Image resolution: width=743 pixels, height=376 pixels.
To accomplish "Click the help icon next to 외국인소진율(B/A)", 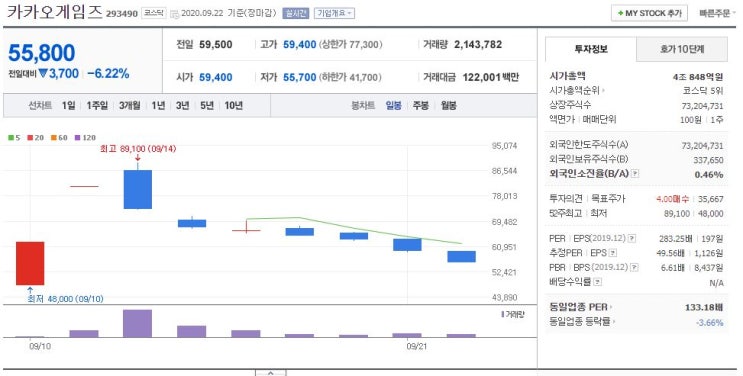I will coord(635,174).
